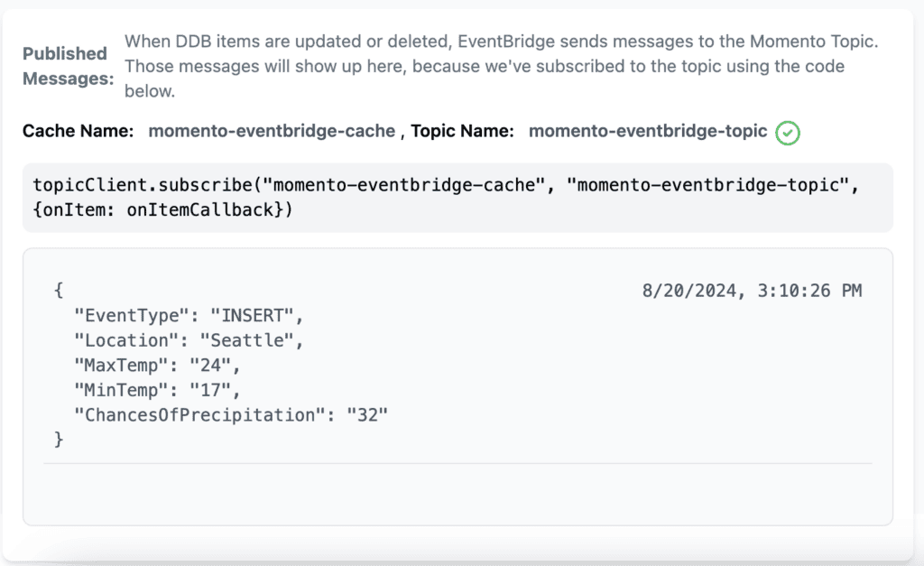Image resolution: width=924 pixels, height=566 pixels.
Task: Click "momento-eventbridge-topic" string inside the code block
Action: 707,185
